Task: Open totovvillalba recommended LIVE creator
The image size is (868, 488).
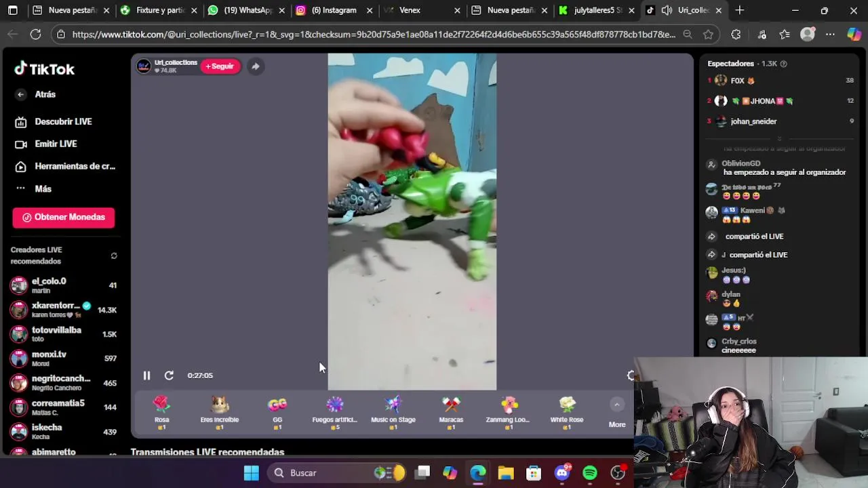Action: pyautogui.click(x=63, y=334)
